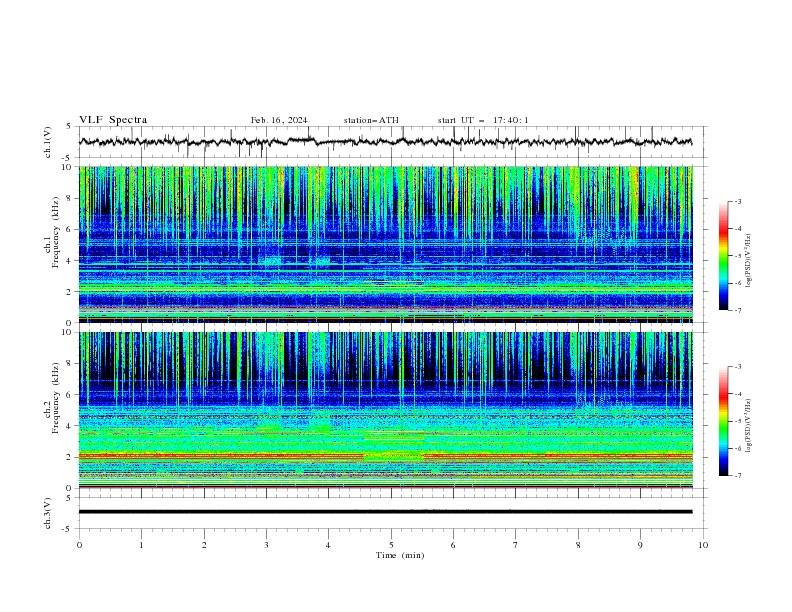Click the ch.2 colorbar log(PSD) label
This screenshot has width=792, height=612.
click(748, 425)
